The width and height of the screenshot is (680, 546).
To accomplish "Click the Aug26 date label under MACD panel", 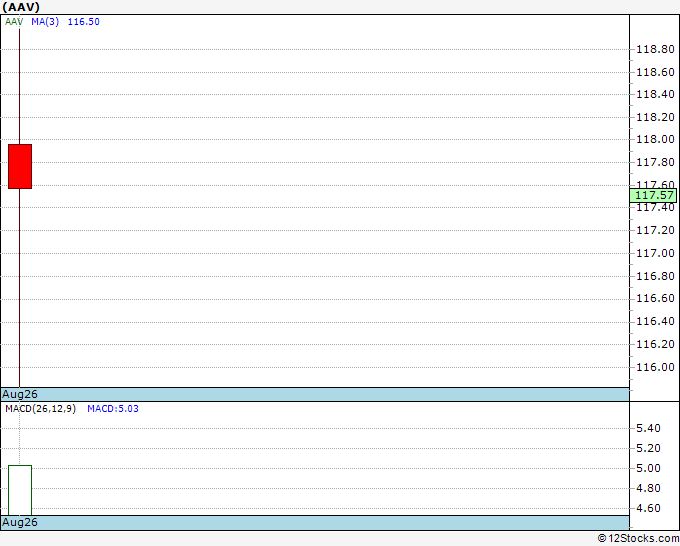I will [20, 522].
